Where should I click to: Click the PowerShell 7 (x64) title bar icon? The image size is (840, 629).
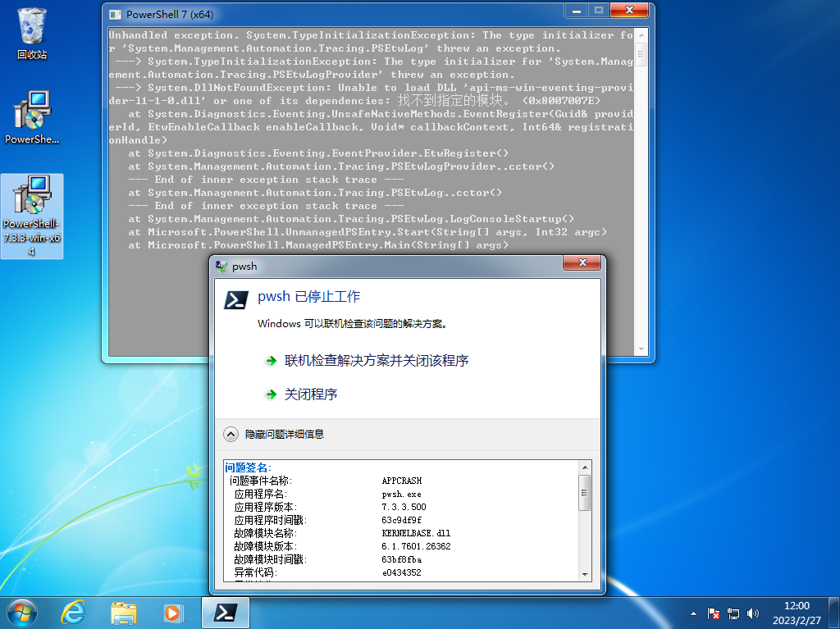click(115, 15)
